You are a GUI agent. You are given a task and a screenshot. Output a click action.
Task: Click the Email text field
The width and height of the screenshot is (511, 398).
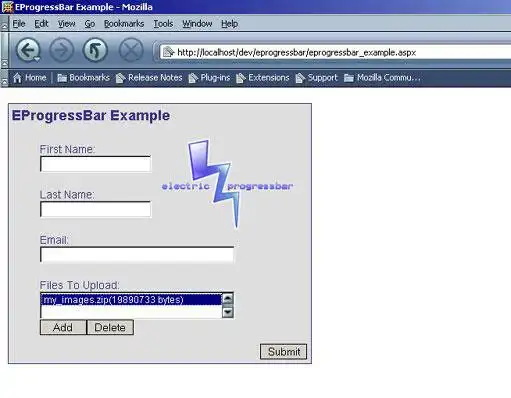[x=137, y=255]
